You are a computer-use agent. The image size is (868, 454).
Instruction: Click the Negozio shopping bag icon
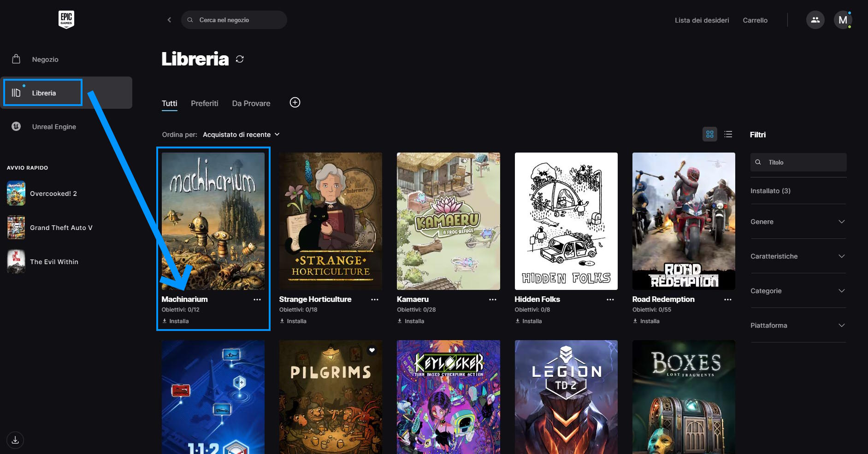pos(16,59)
